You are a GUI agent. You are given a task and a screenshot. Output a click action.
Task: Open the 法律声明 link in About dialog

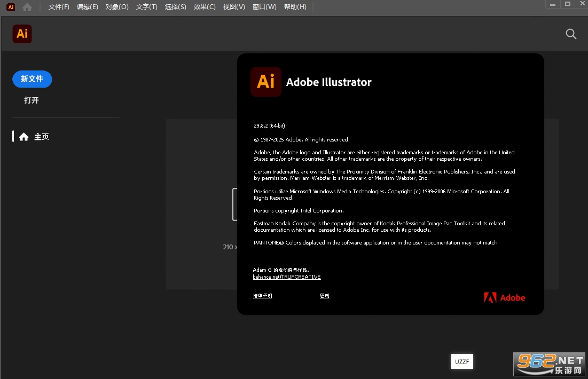click(x=263, y=296)
